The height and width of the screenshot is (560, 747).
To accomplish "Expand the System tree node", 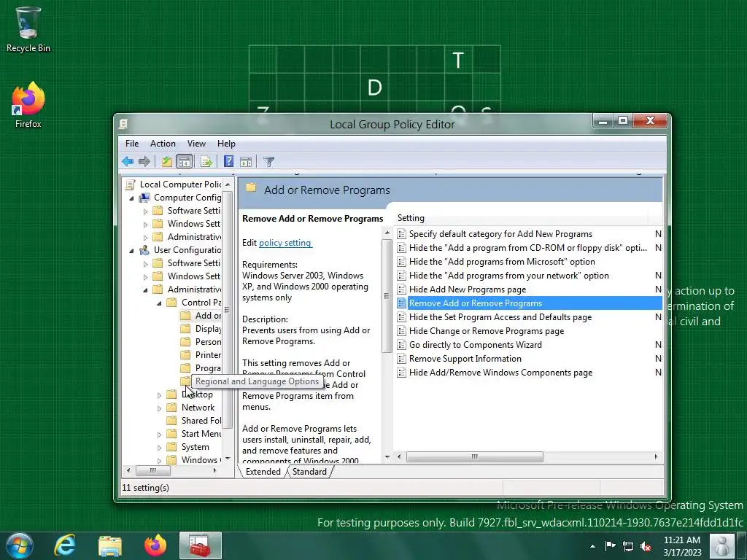I will [159, 448].
